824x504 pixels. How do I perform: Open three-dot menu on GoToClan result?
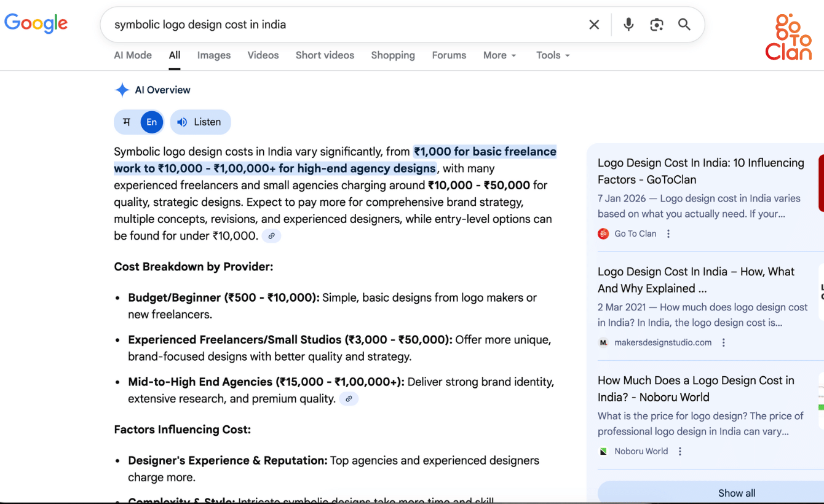(668, 234)
